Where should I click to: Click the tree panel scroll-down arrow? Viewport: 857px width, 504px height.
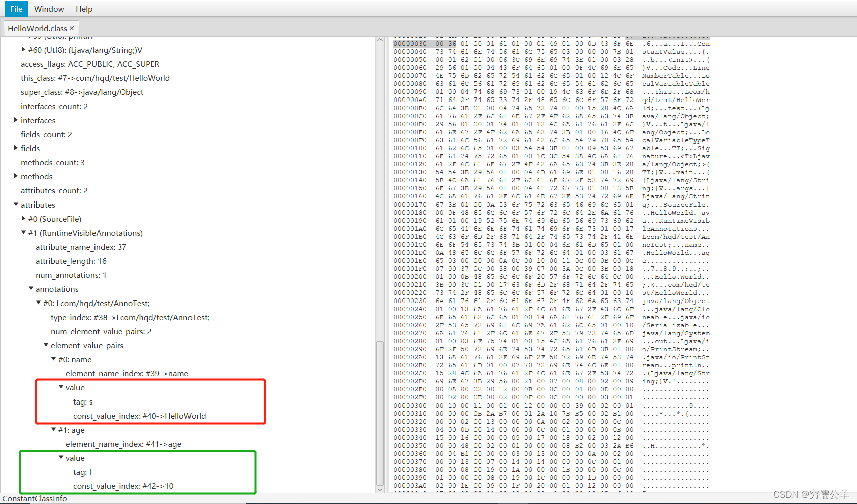[380, 489]
